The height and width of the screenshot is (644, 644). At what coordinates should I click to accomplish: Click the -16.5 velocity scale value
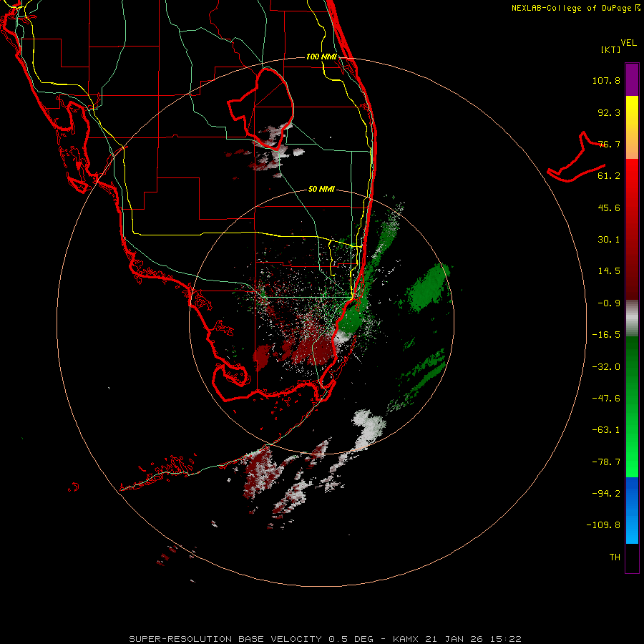606,335
